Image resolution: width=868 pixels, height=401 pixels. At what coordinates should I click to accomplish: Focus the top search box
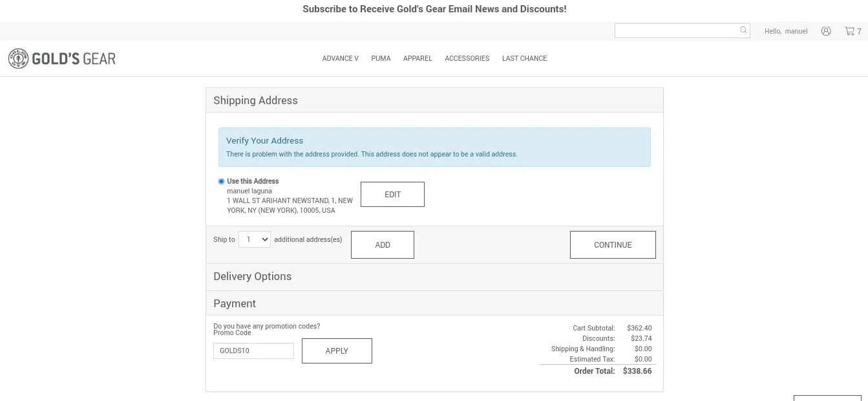tap(676, 30)
